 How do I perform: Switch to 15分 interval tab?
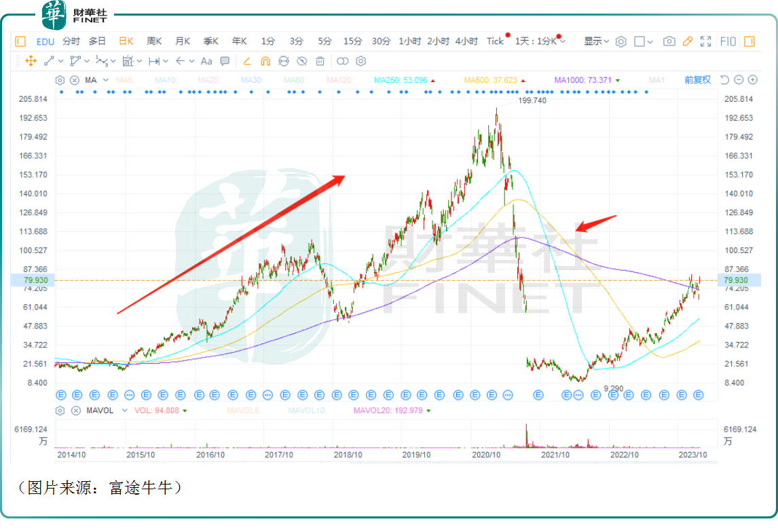point(353,41)
